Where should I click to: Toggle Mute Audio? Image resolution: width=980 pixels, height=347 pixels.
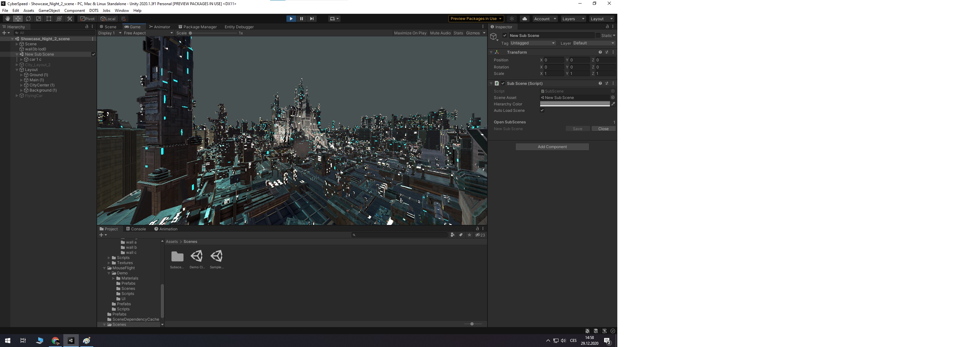click(x=440, y=33)
